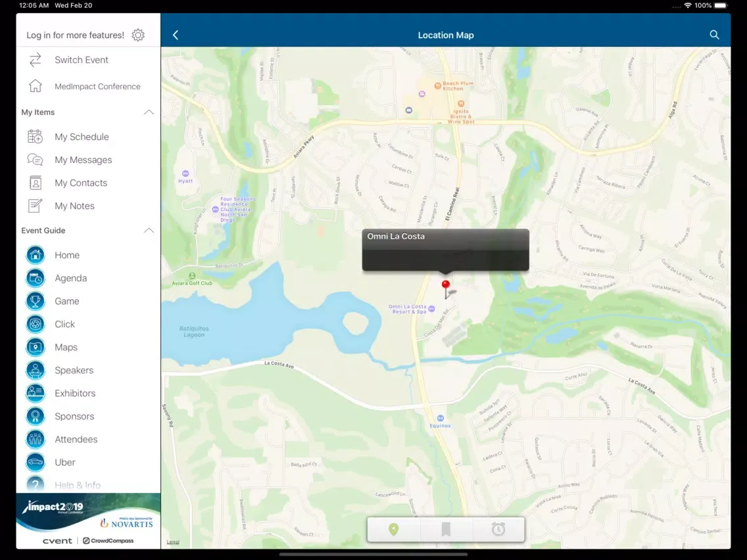Collapse the Event Guide section

pos(149,231)
